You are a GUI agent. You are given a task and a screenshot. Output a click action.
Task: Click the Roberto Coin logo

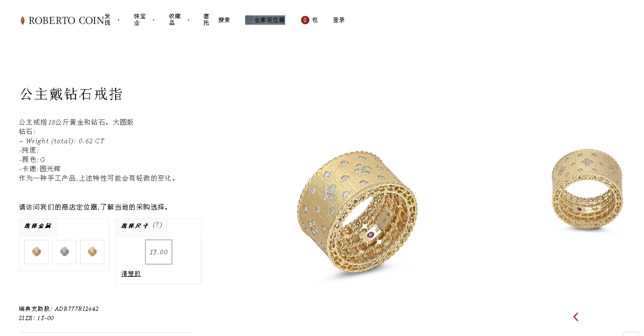[x=62, y=20]
